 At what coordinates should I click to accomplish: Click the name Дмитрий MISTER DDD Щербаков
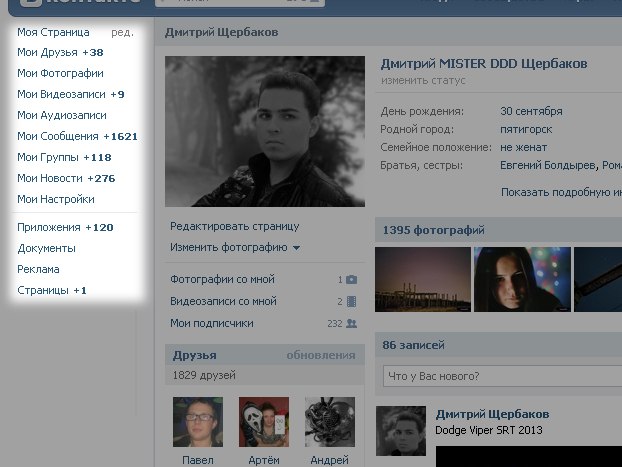(x=484, y=64)
